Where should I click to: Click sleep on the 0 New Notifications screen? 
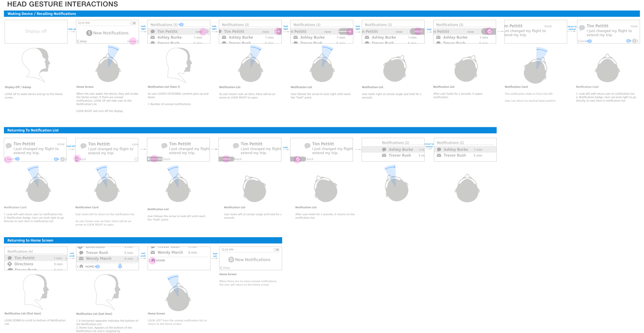226,268
